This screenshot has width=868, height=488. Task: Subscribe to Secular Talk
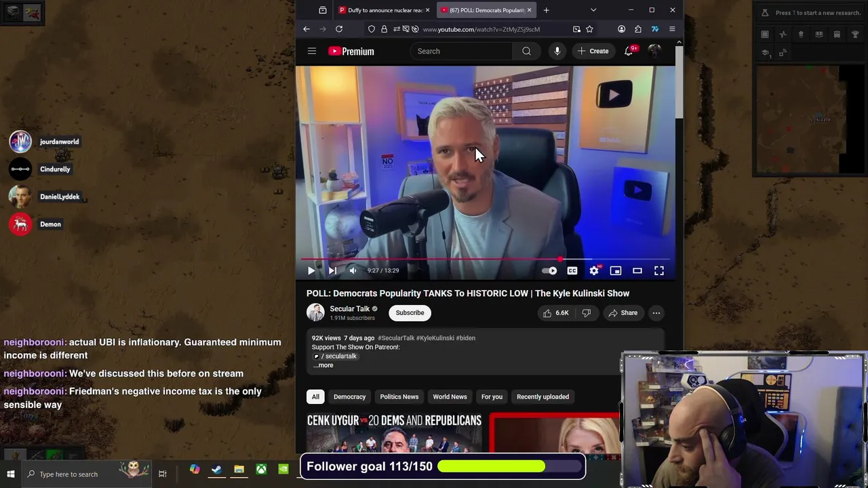pos(410,313)
